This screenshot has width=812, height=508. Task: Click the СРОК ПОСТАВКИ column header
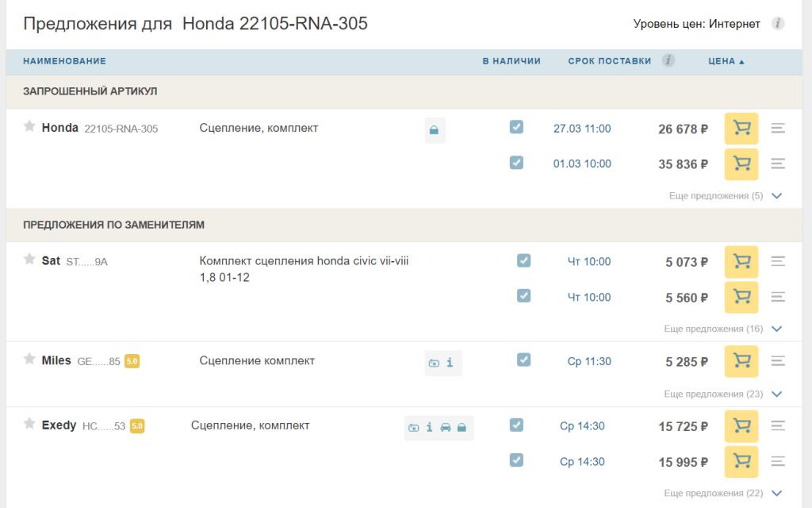[610, 61]
